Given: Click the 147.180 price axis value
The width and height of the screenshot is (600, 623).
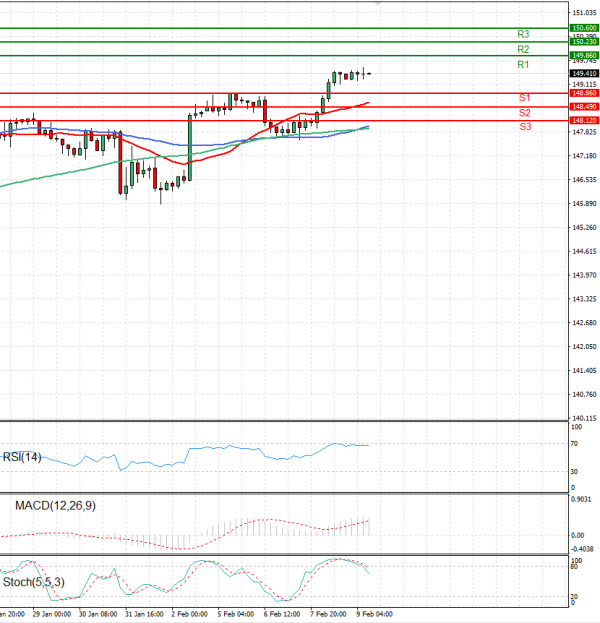Looking at the screenshot, I should pos(584,156).
